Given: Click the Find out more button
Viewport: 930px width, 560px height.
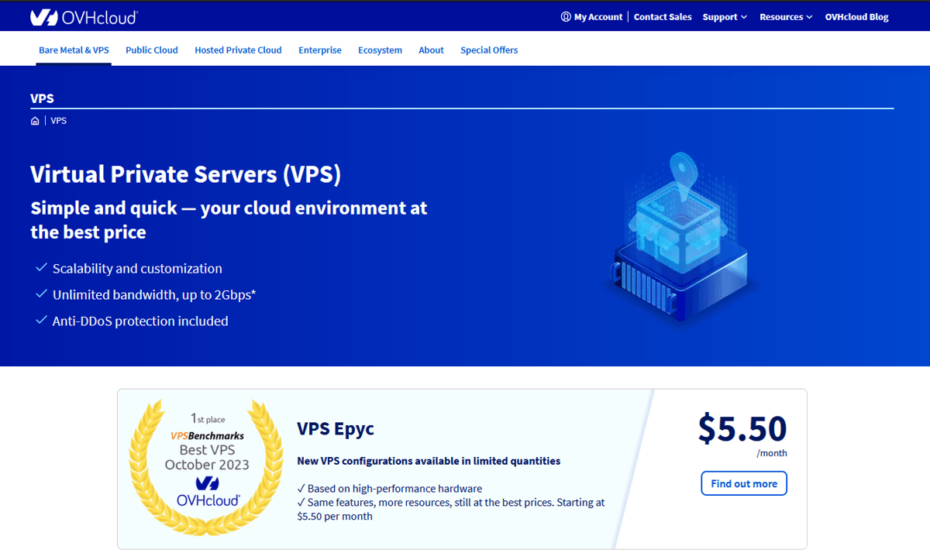Looking at the screenshot, I should tap(744, 483).
